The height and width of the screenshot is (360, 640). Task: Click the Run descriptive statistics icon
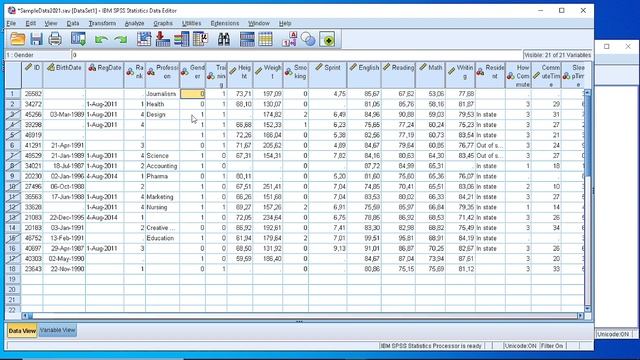click(x=200, y=39)
